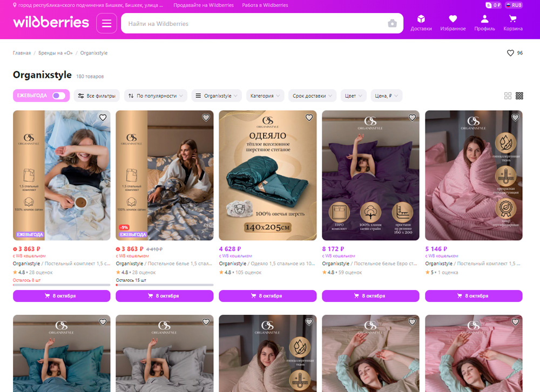The image size is (540, 392).
Task: Open the Профиль account icon
Action: (x=484, y=23)
